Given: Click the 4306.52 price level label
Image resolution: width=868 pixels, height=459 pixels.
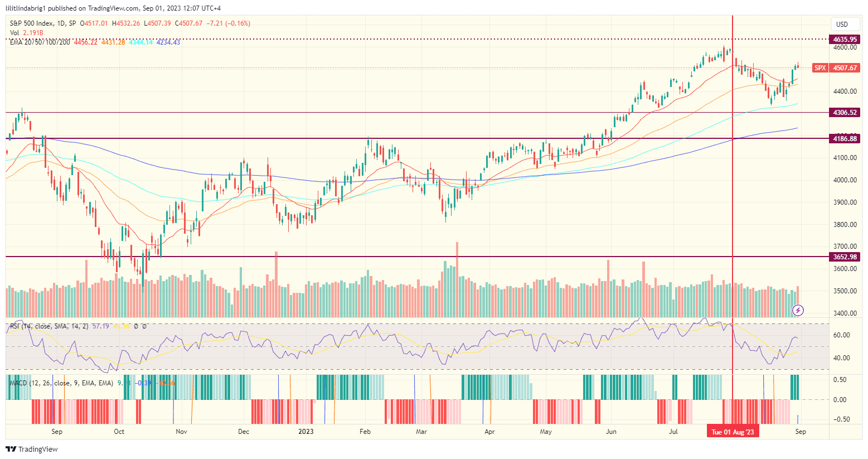Looking at the screenshot, I should click(x=844, y=112).
